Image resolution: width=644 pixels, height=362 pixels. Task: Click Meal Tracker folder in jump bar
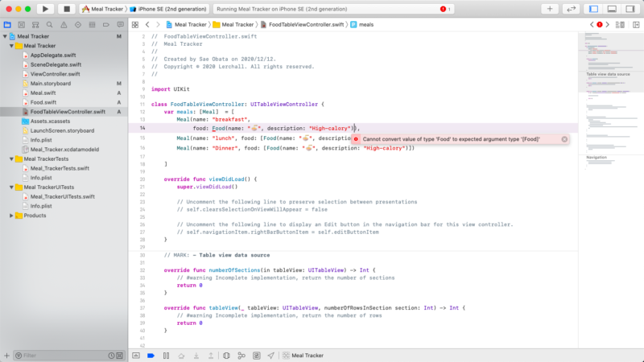point(233,25)
